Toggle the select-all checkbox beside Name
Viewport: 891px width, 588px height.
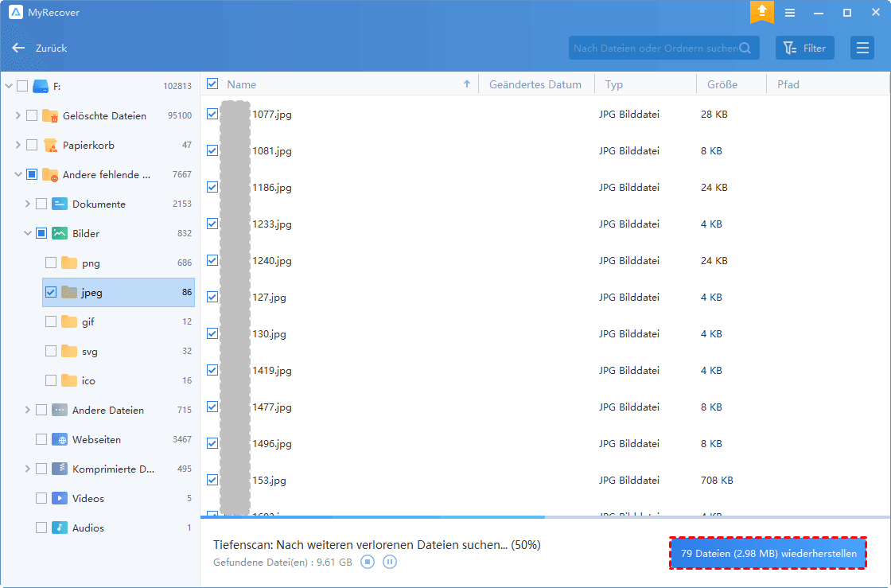(212, 84)
